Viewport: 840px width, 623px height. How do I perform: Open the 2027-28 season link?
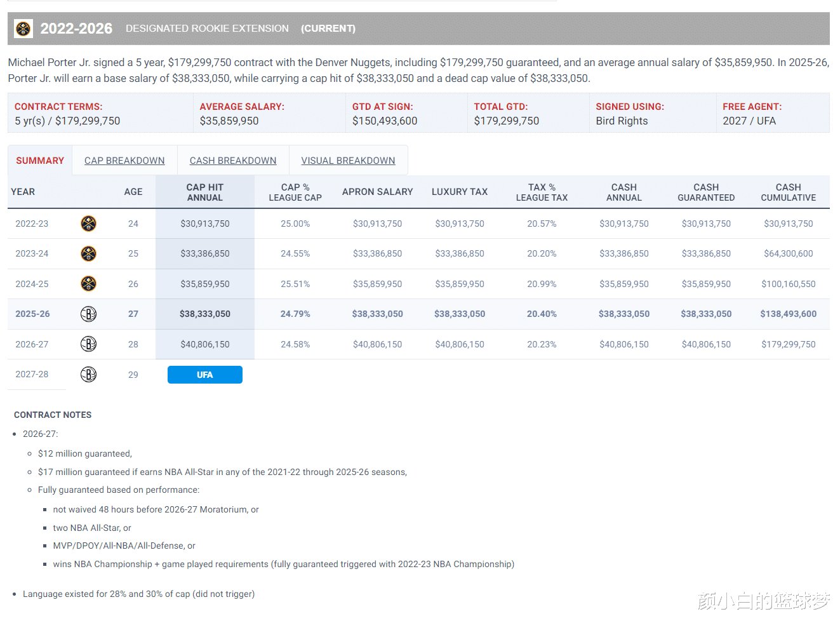[32, 374]
